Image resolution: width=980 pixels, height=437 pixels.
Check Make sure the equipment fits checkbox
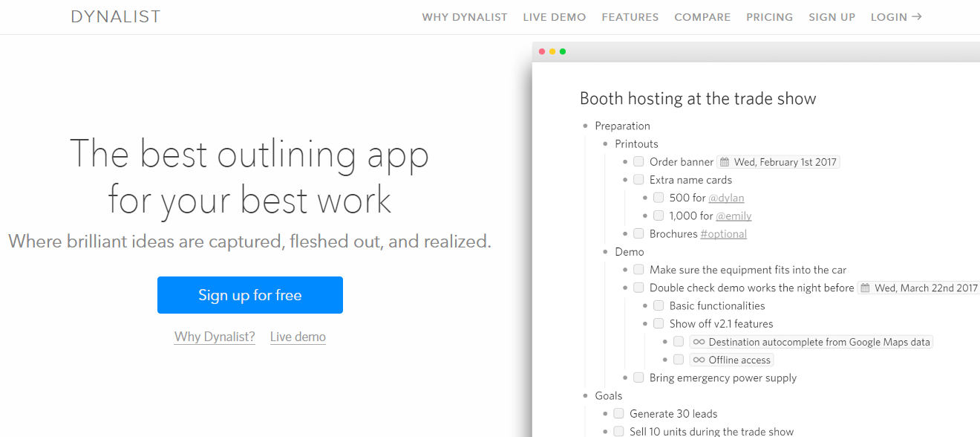tap(638, 269)
